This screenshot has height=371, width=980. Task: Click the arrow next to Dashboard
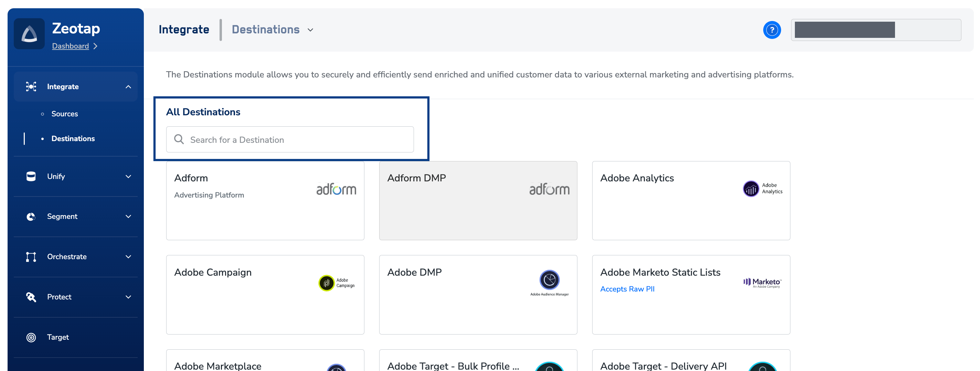[96, 46]
